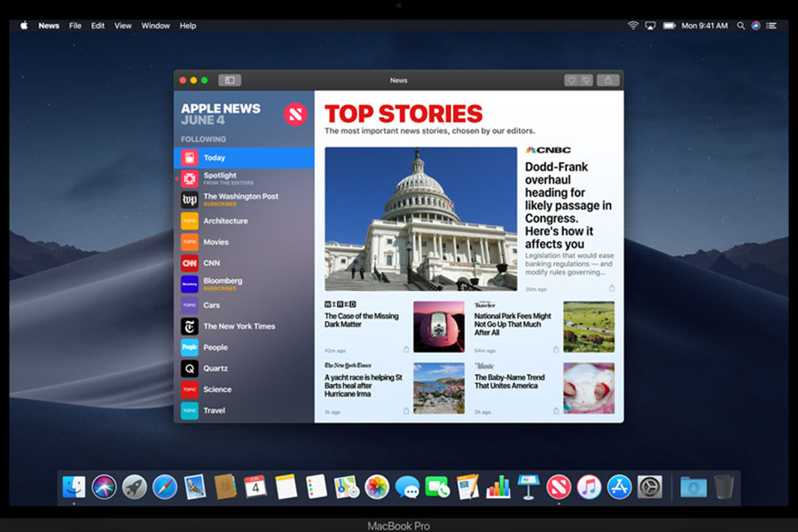Click the baby feet thumbnail
Viewport: 798px width, 532px height.
coord(589,388)
